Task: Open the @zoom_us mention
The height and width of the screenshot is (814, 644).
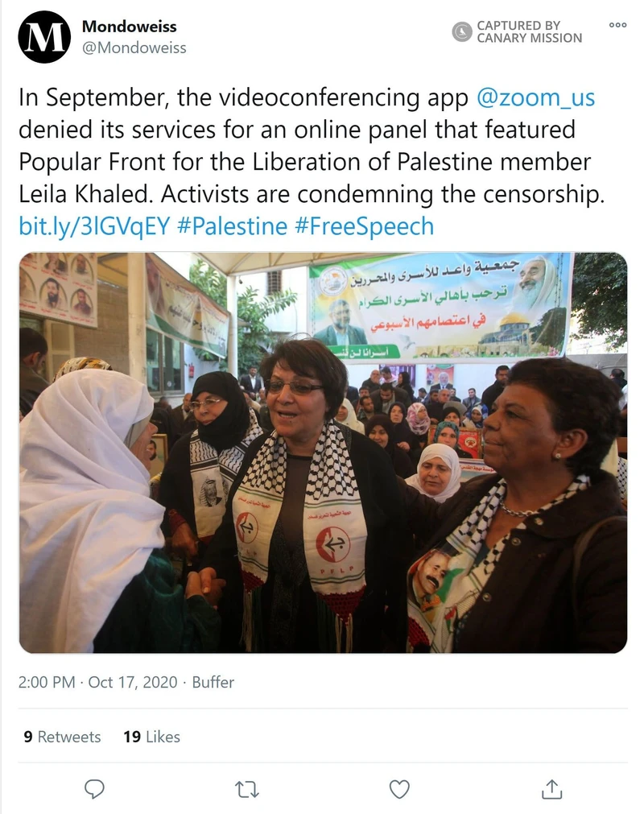Action: pos(535,97)
